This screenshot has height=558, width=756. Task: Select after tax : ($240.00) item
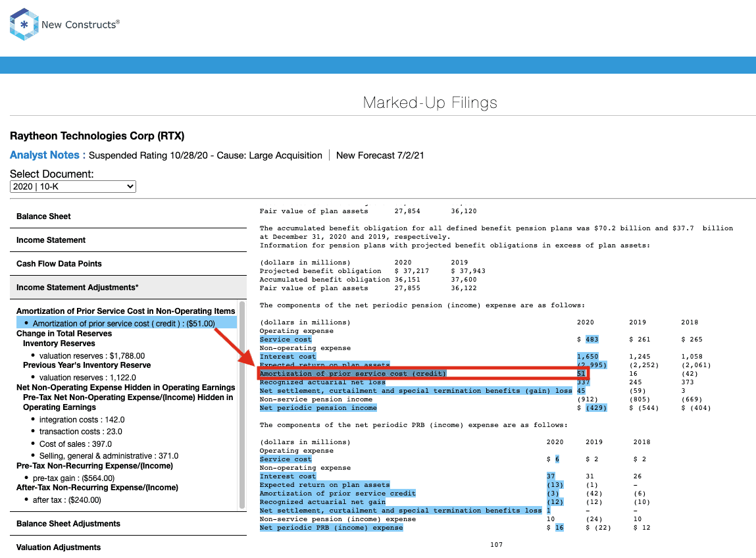pyautogui.click(x=67, y=500)
